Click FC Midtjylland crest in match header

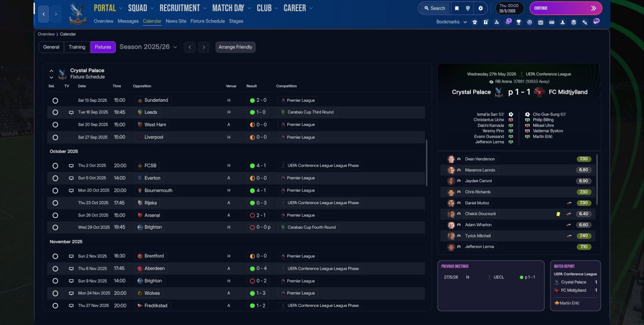point(539,92)
